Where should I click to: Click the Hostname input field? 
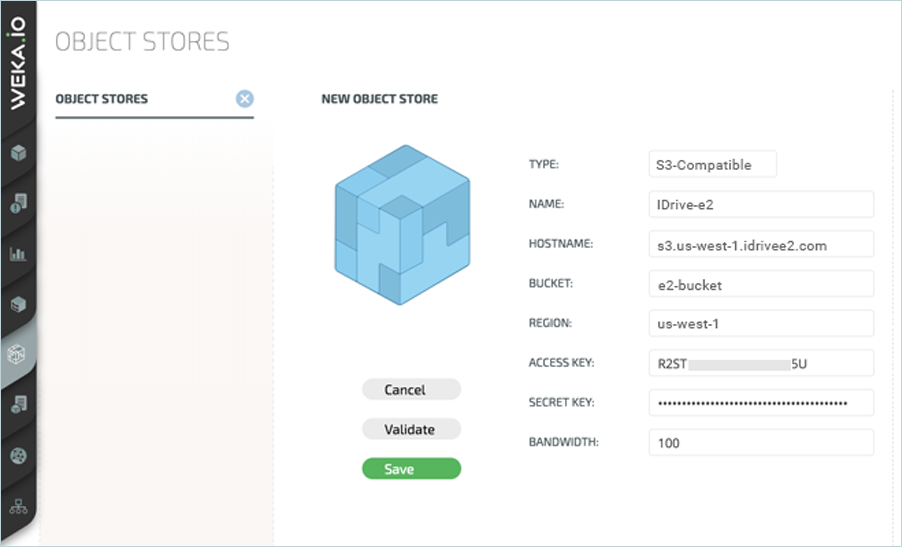tap(760, 244)
